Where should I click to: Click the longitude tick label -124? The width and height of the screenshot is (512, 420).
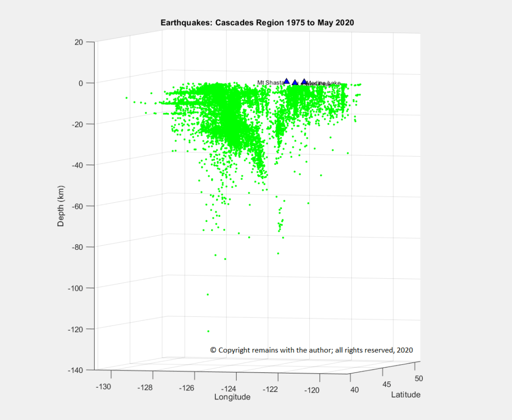pyautogui.click(x=229, y=389)
